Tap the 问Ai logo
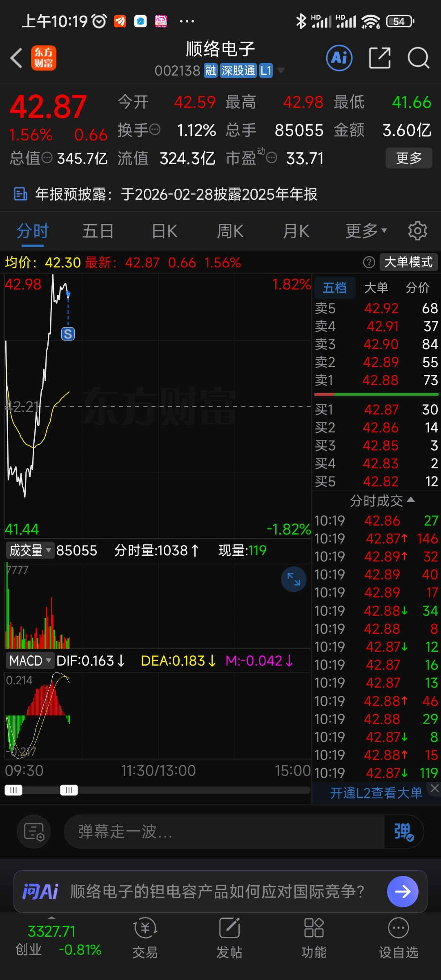 point(40,891)
